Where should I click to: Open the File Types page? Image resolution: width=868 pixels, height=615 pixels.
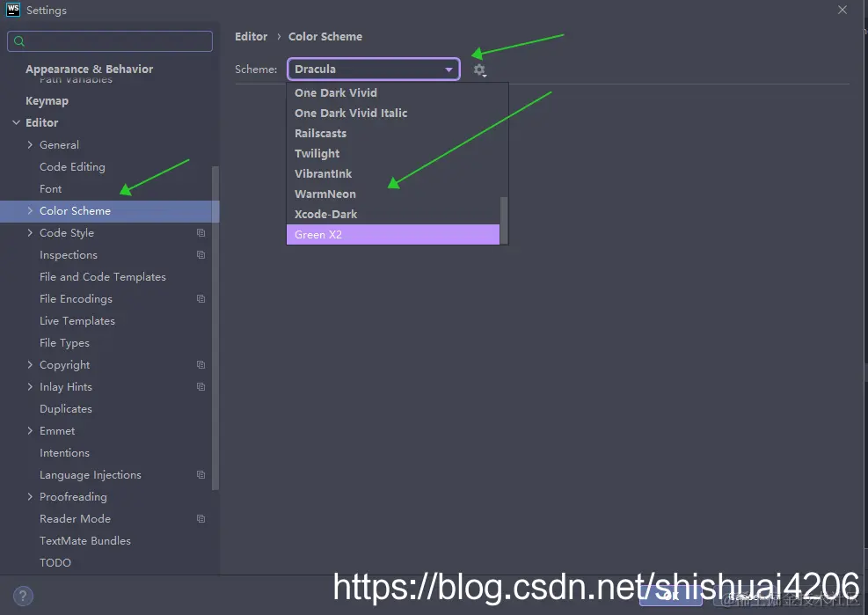(x=65, y=343)
